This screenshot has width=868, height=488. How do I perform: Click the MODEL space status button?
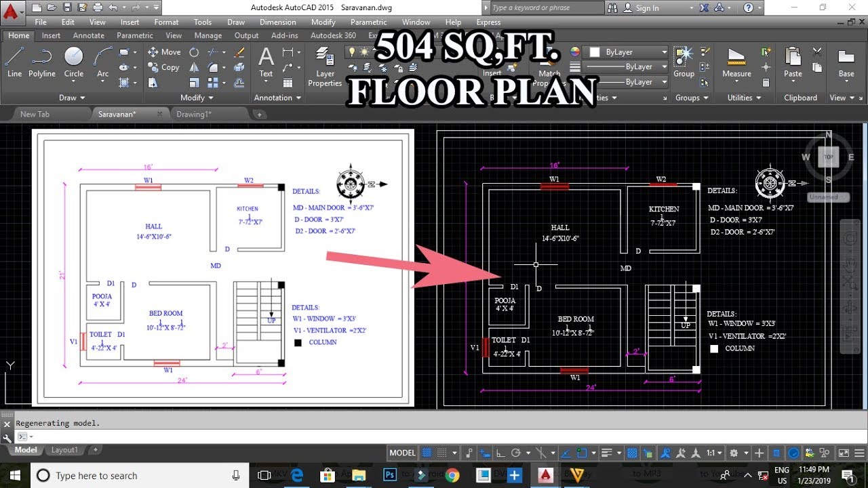pyautogui.click(x=402, y=453)
